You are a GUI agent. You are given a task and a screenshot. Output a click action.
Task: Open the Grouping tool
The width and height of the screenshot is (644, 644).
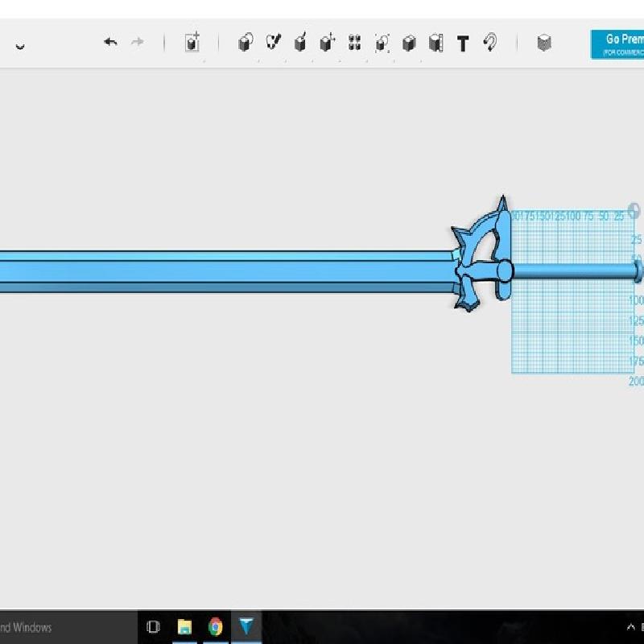[x=382, y=43]
